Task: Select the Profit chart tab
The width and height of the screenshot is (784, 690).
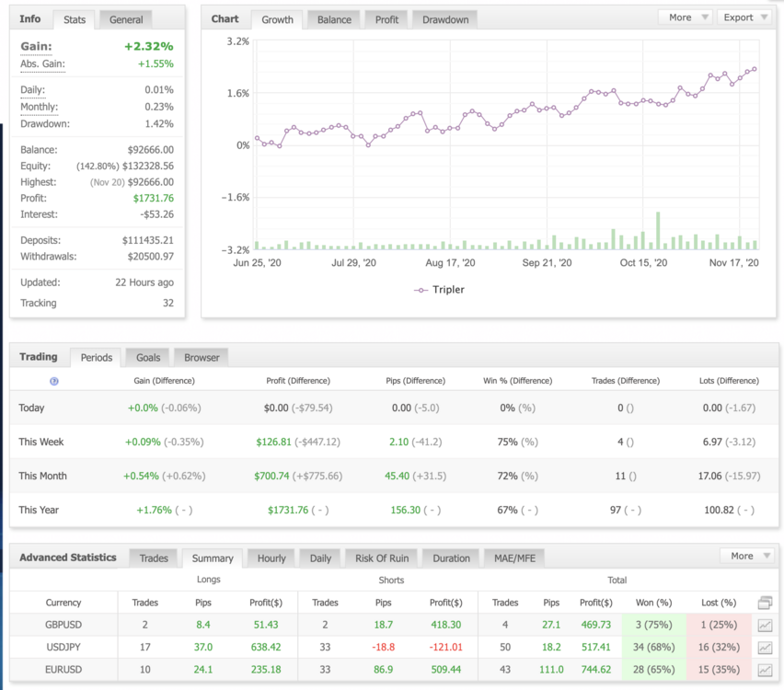Action: pos(386,19)
